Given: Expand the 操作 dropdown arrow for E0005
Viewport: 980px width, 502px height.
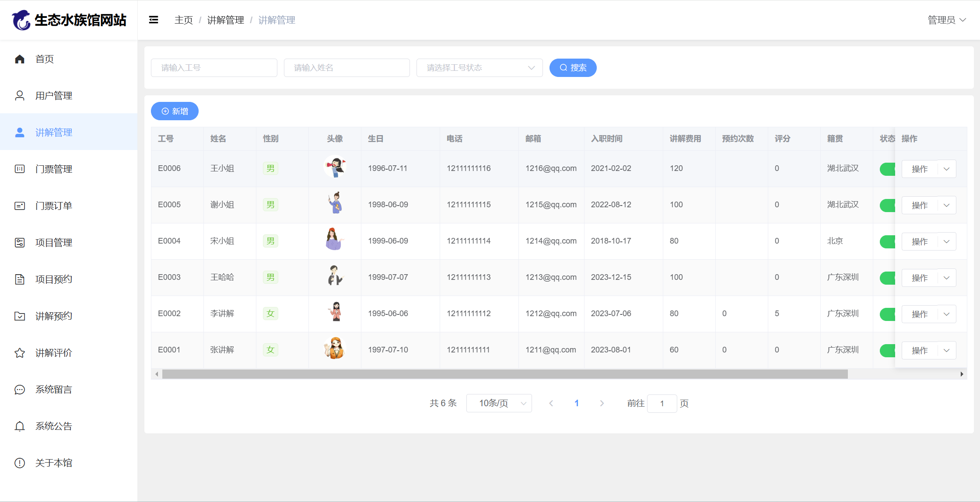Looking at the screenshot, I should point(947,205).
